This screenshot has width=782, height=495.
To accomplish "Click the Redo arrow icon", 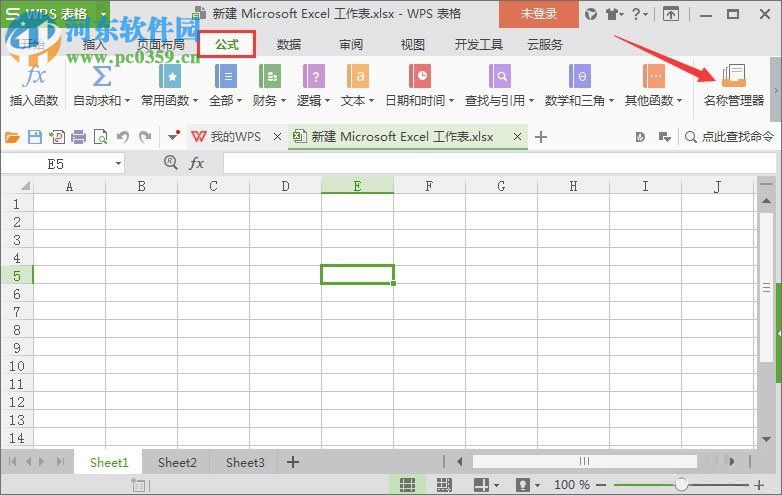I will click(x=145, y=137).
